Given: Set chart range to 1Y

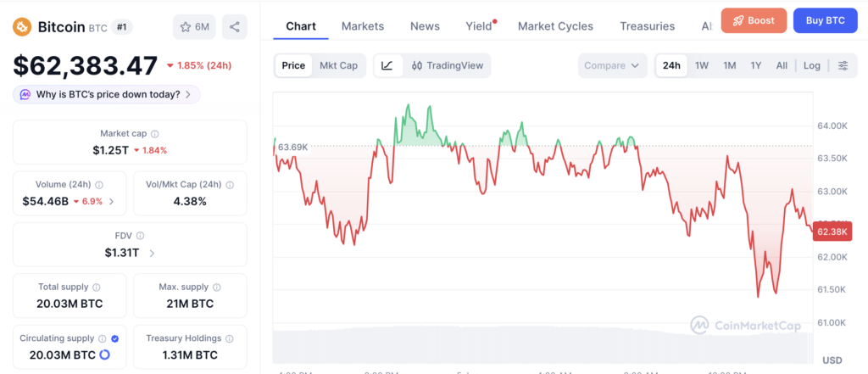Looking at the screenshot, I should [x=756, y=65].
